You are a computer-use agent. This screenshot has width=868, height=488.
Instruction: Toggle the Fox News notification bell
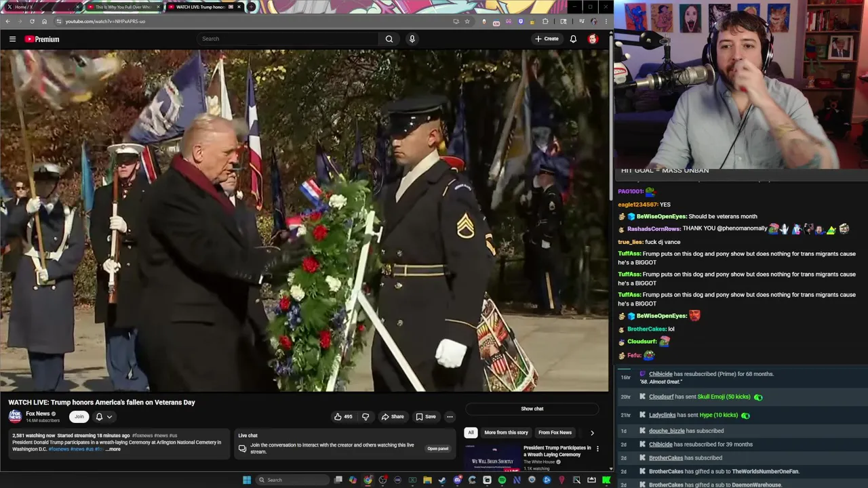pyautogui.click(x=99, y=417)
